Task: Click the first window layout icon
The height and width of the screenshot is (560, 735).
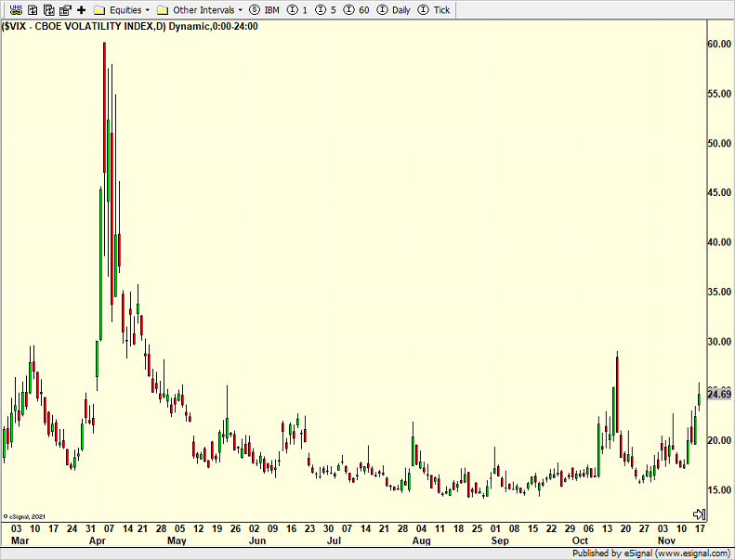Action: tap(33, 9)
